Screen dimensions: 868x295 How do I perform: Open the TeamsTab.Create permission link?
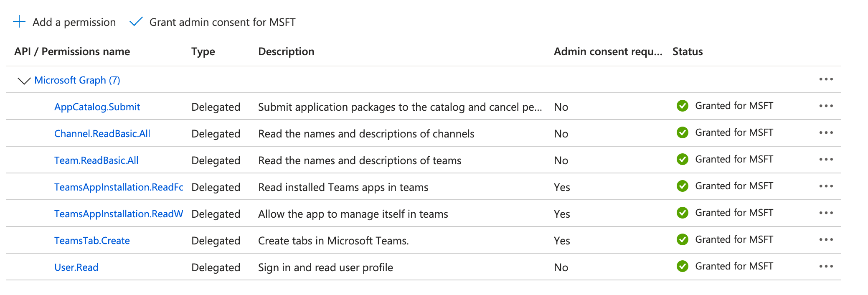click(92, 241)
